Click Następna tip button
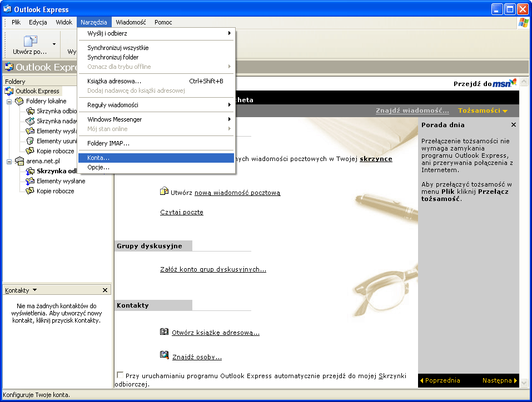Screen dimensions: 532x402 coord(500,380)
